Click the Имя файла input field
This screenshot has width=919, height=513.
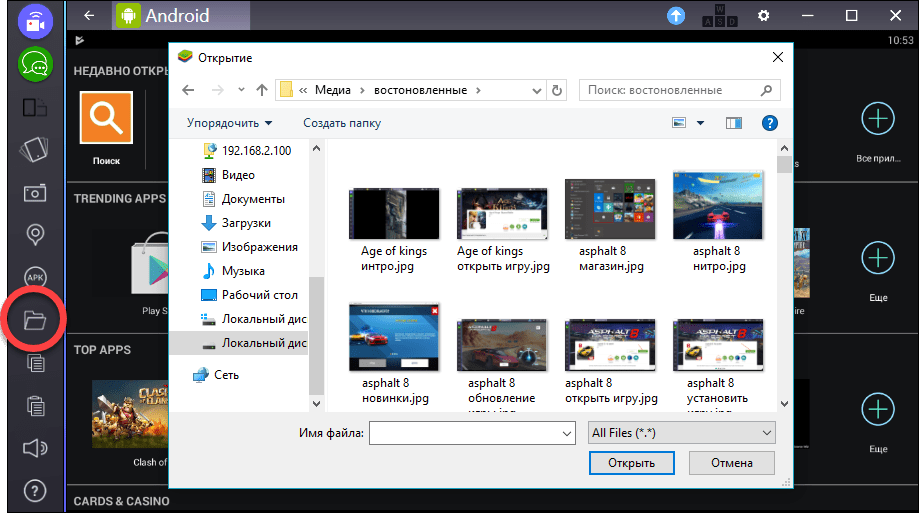[x=472, y=433]
